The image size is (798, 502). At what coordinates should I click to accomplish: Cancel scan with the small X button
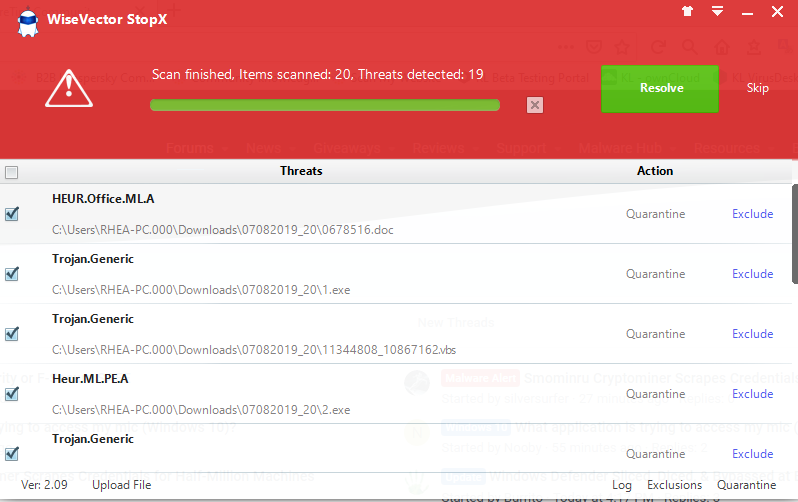tap(534, 105)
